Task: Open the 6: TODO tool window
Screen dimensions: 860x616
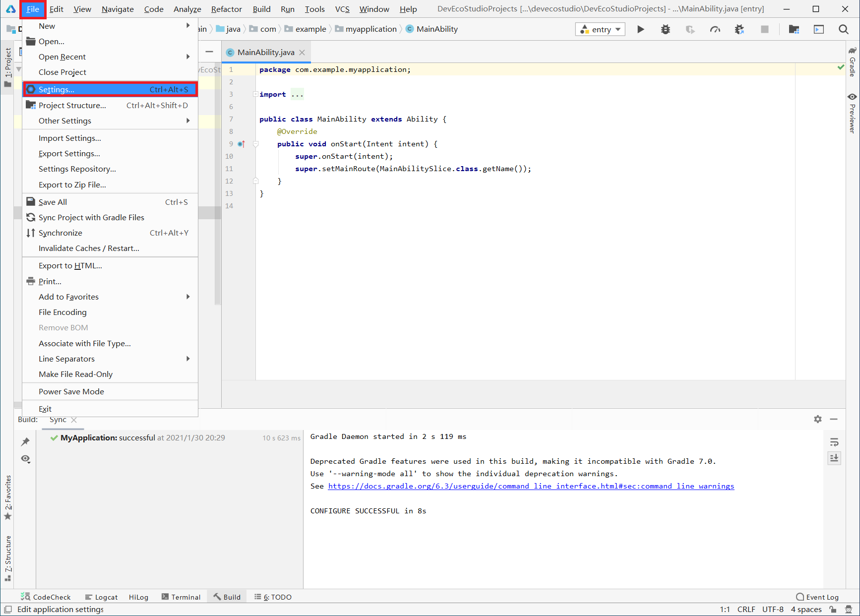Action: [x=273, y=597]
